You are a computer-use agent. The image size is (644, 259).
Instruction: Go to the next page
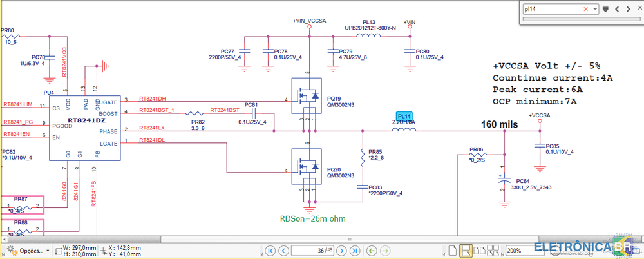[x=343, y=250]
